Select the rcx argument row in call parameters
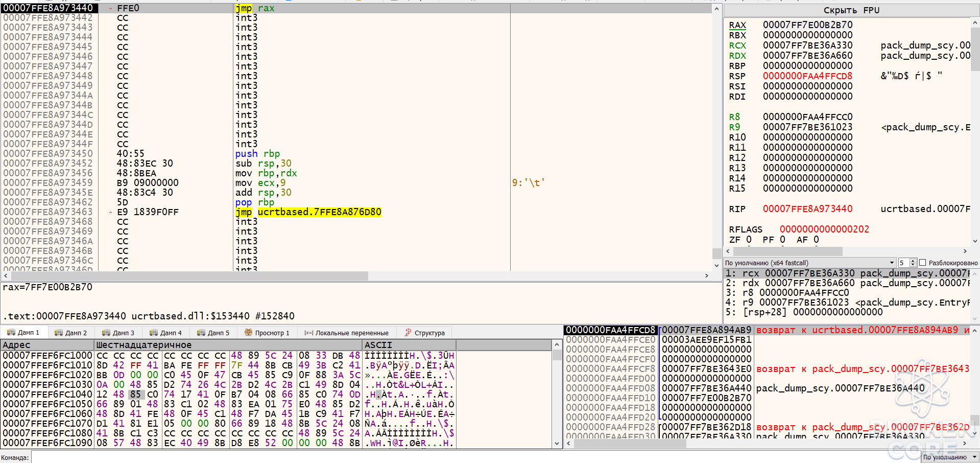 848,273
